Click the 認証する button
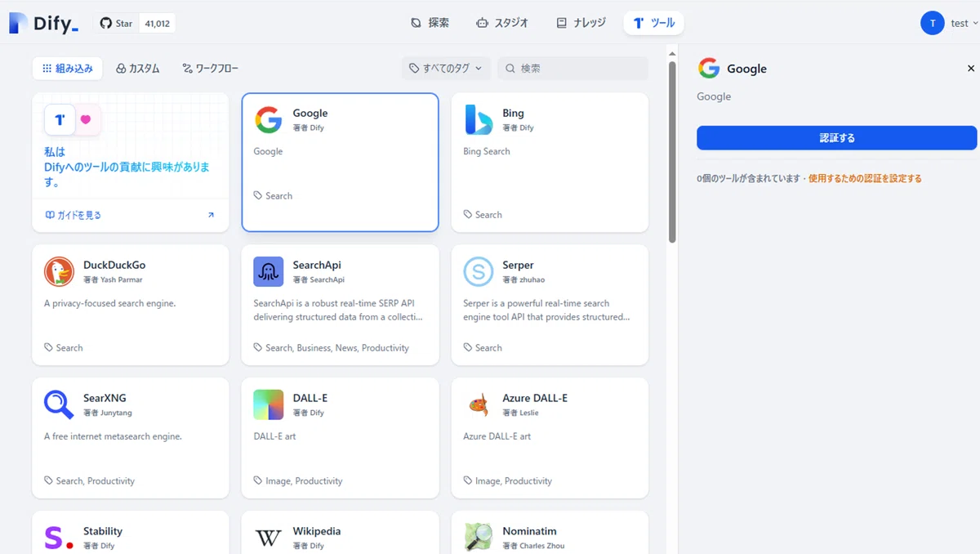 [836, 138]
